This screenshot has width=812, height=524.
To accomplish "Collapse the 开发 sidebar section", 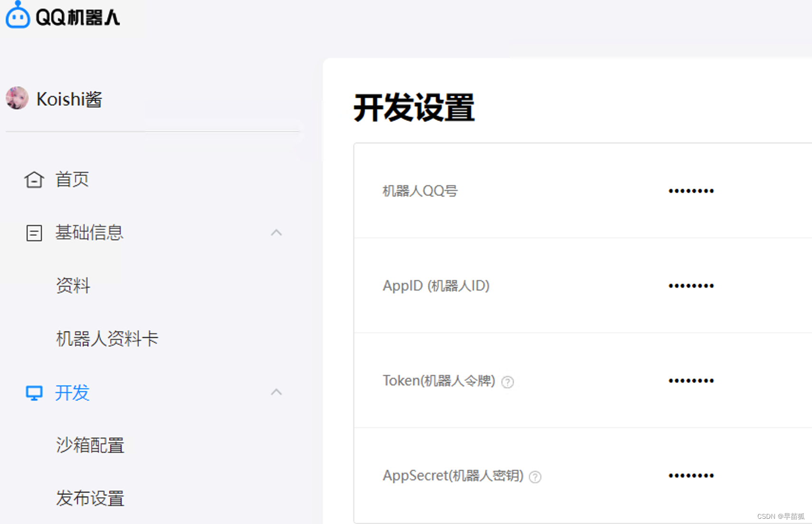I will [x=276, y=392].
